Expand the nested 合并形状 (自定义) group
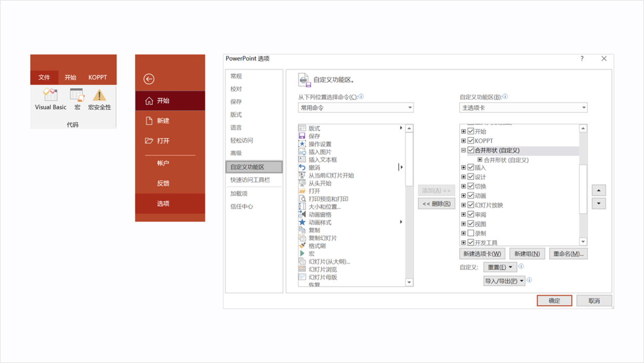 480,160
